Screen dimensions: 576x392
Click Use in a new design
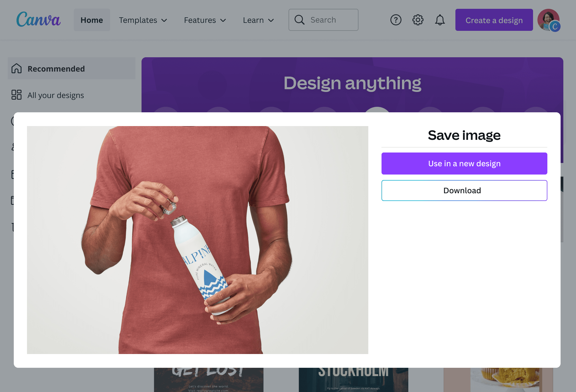pos(464,163)
